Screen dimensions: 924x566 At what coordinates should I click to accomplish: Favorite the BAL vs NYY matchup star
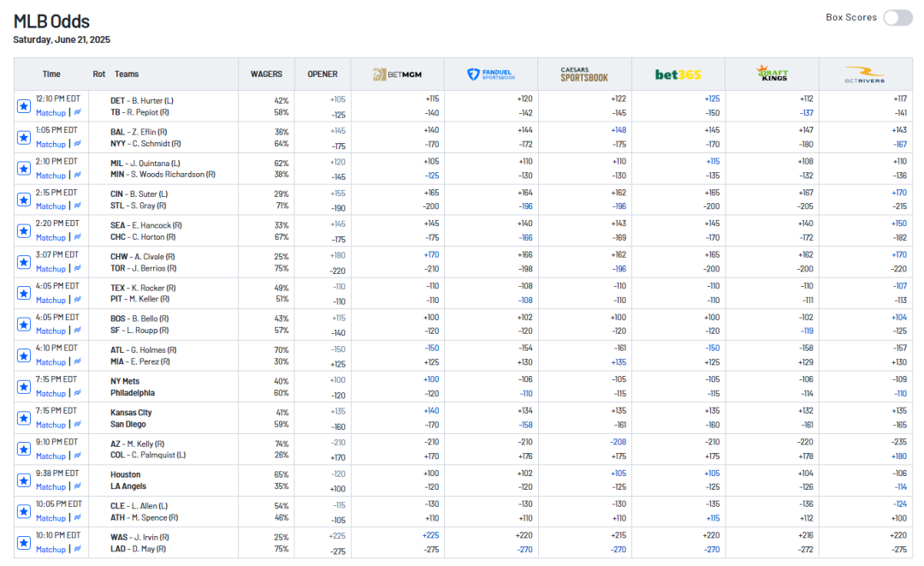point(24,137)
